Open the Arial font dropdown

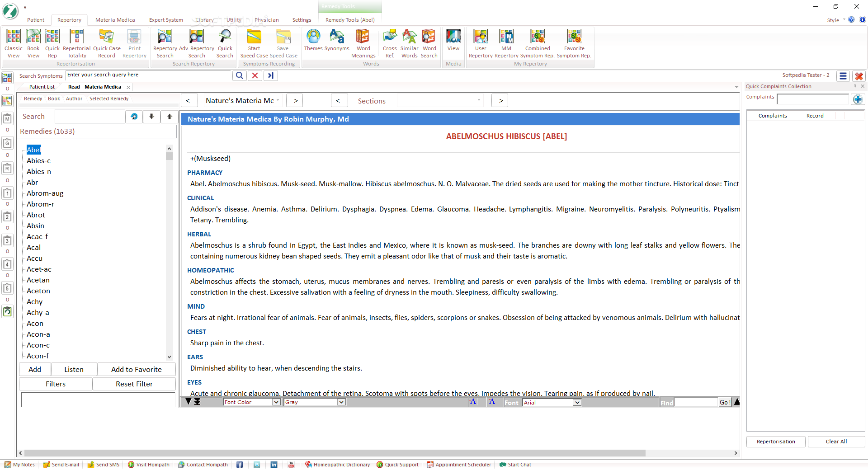pyautogui.click(x=577, y=402)
